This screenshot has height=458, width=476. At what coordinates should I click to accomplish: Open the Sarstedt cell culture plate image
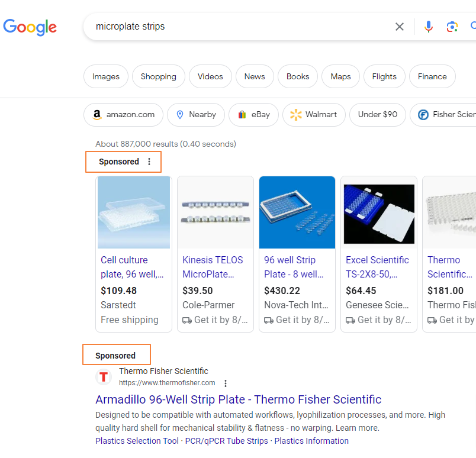click(134, 212)
